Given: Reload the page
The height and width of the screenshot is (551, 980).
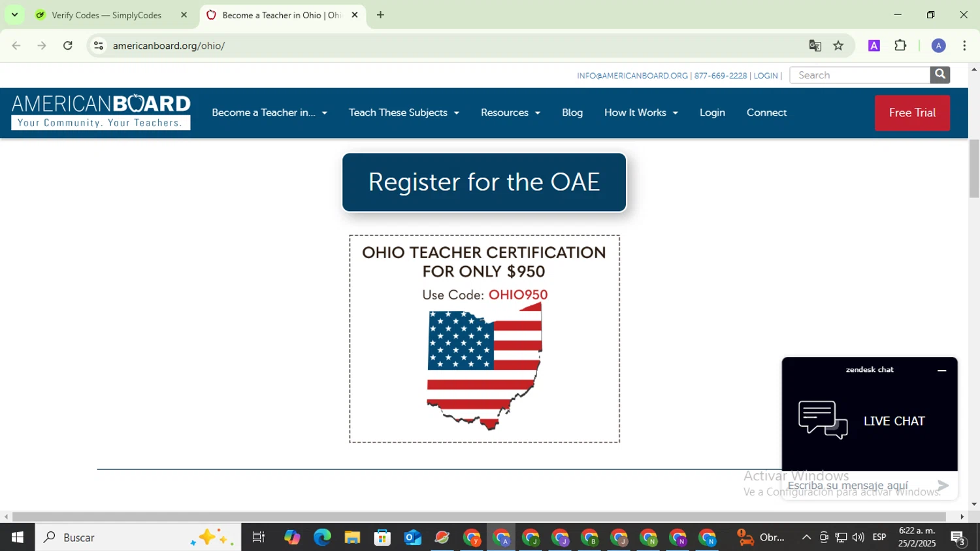Looking at the screenshot, I should point(68,46).
